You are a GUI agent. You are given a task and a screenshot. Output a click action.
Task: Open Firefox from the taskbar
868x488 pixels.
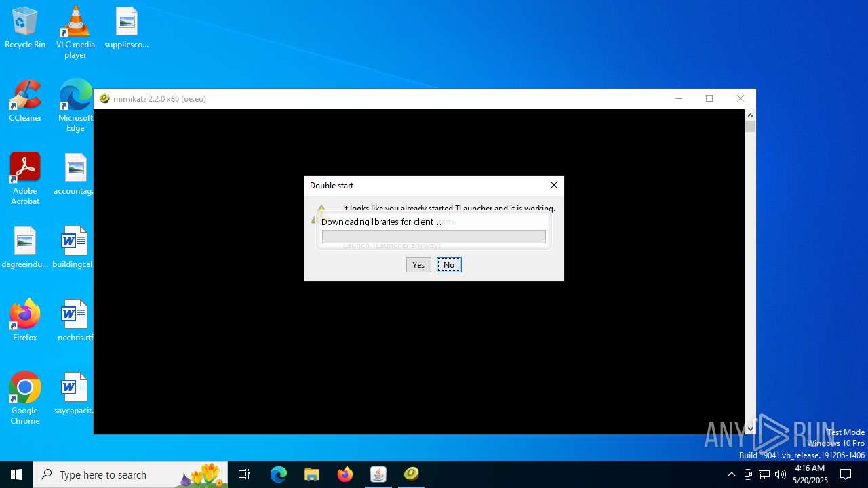pos(345,474)
